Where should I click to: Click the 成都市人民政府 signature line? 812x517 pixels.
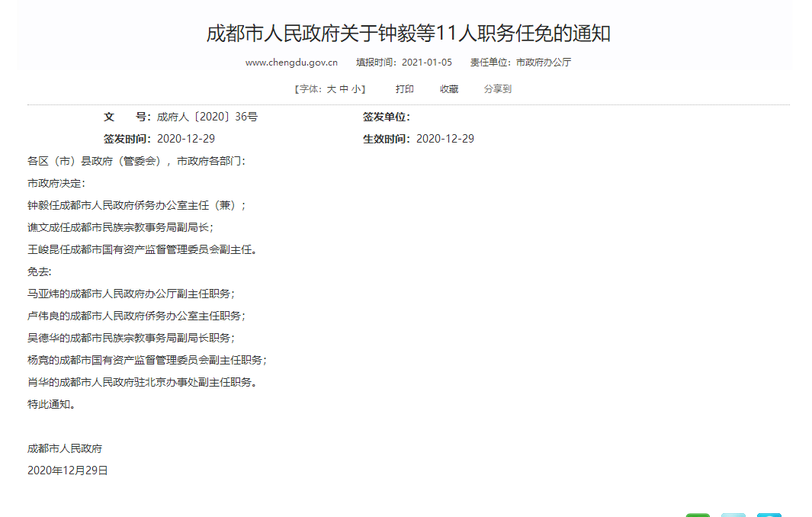pos(65,448)
